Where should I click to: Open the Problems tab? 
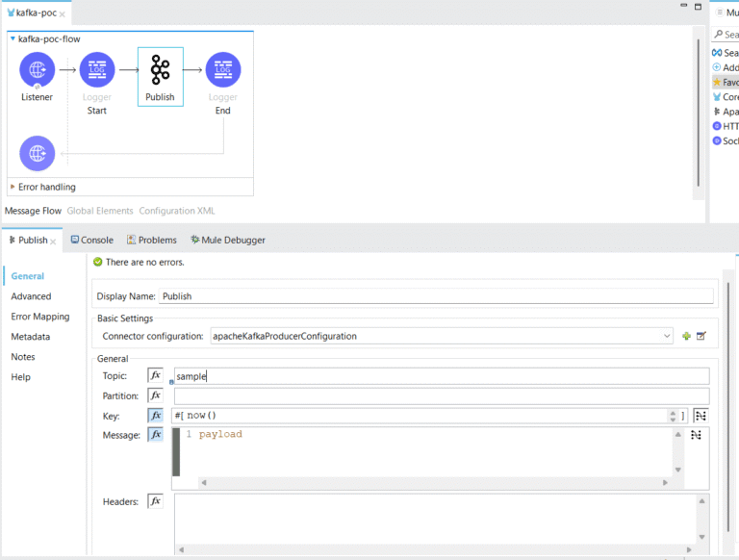point(151,240)
